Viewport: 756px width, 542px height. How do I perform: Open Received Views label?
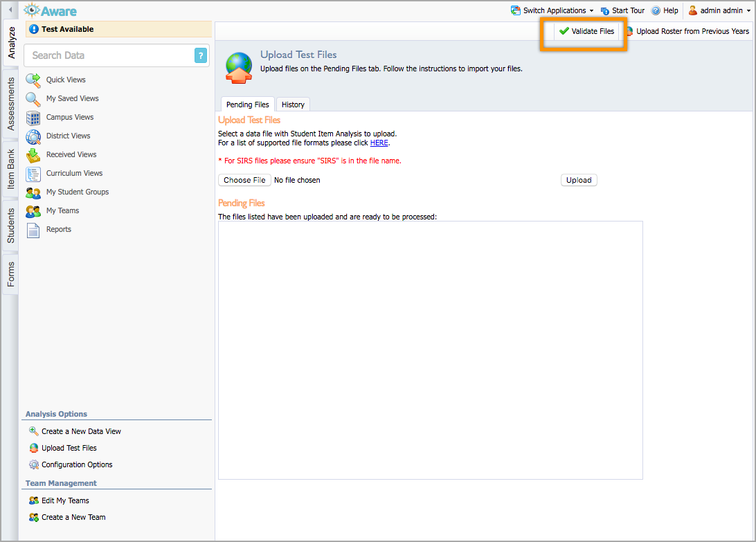[71, 155]
